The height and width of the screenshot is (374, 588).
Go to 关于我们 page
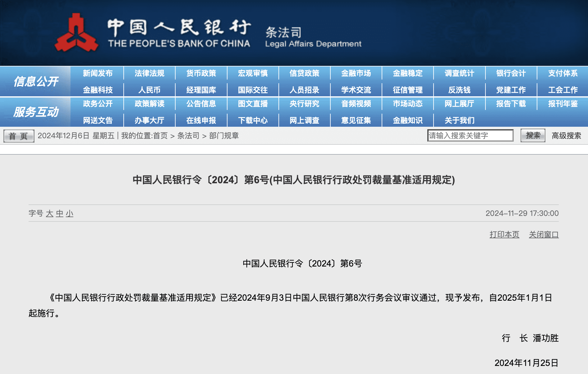pos(459,121)
